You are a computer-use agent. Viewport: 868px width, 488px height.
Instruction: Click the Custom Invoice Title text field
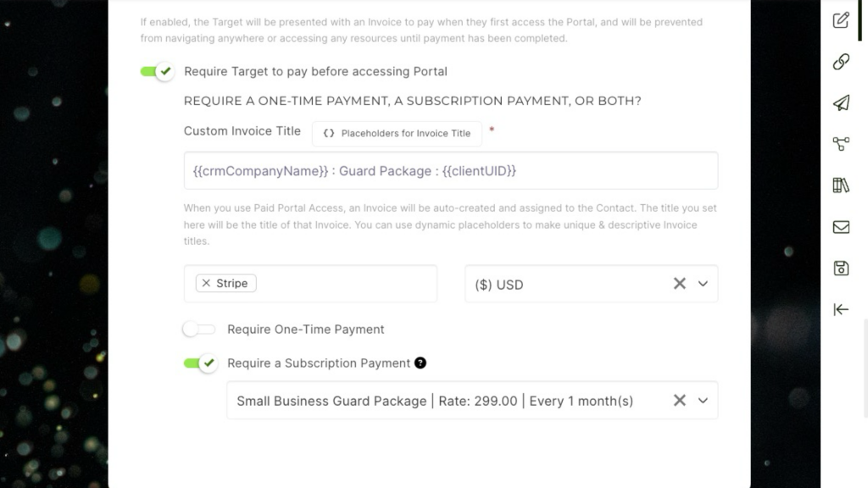tap(451, 171)
